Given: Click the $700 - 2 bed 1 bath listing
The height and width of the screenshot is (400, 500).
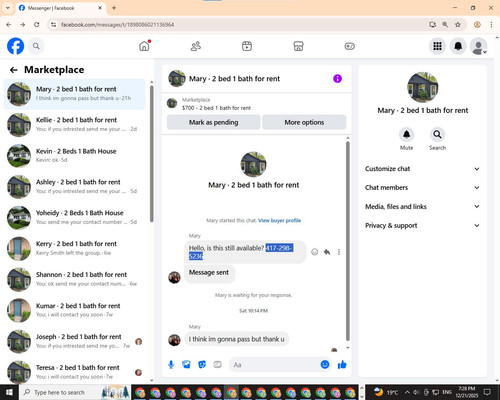Looking at the screenshot, I should point(216,108).
